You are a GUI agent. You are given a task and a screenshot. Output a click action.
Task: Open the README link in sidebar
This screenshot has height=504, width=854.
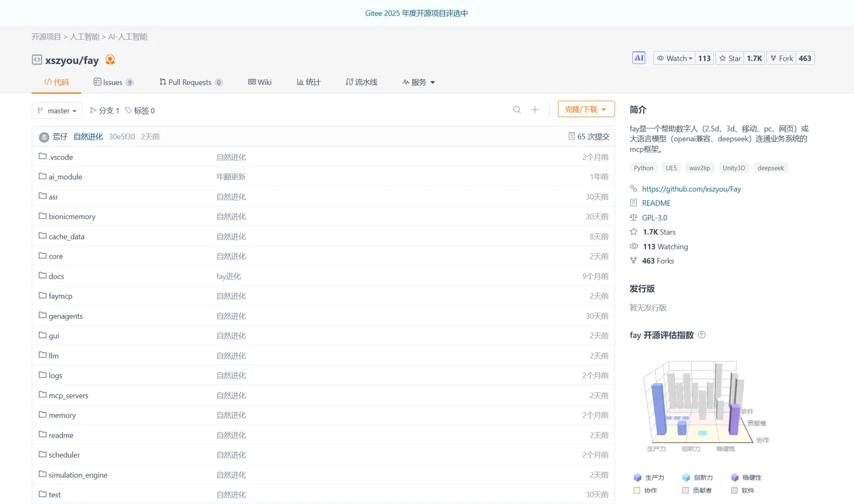[x=656, y=203]
